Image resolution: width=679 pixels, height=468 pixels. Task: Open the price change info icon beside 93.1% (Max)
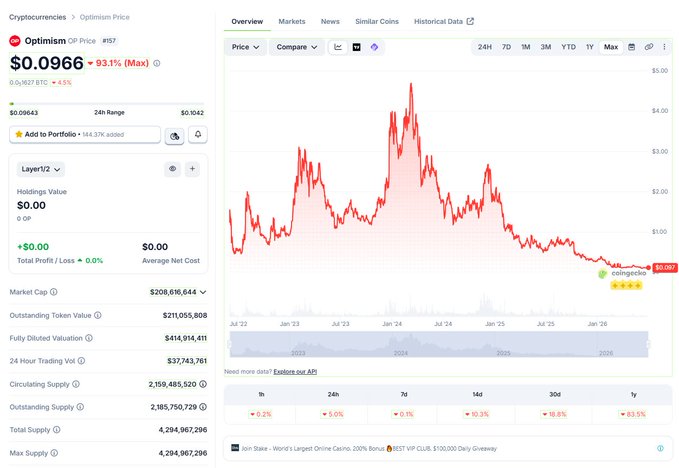pyautogui.click(x=157, y=63)
